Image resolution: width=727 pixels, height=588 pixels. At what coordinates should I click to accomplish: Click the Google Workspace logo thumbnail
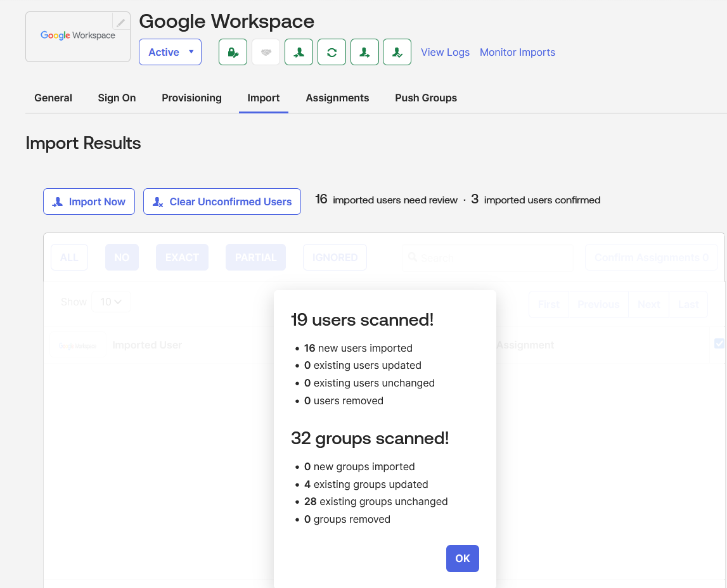(x=77, y=36)
